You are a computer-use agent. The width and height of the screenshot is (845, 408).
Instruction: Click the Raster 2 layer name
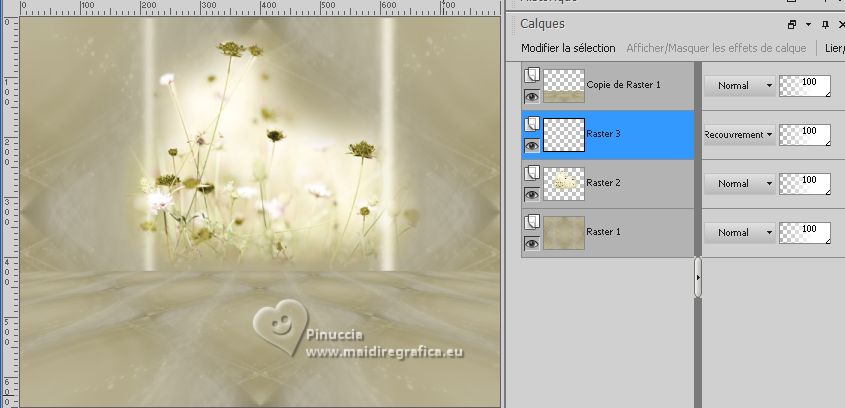click(604, 183)
